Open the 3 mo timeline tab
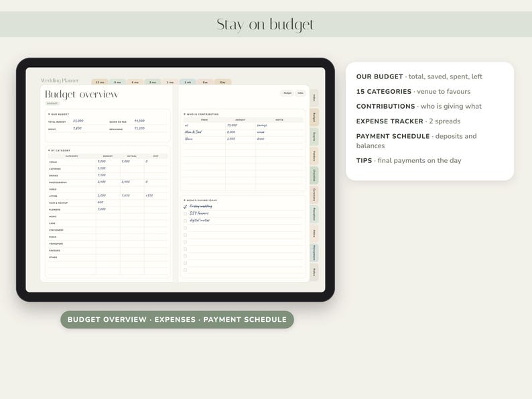 pyautogui.click(x=153, y=82)
